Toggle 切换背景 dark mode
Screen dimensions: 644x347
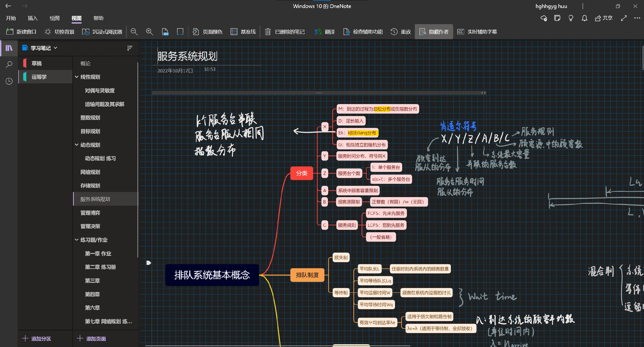click(x=59, y=32)
